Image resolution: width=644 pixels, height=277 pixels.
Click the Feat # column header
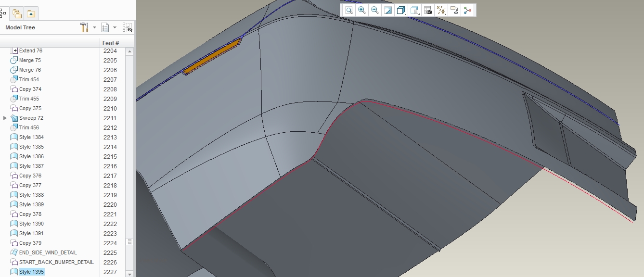click(x=111, y=43)
